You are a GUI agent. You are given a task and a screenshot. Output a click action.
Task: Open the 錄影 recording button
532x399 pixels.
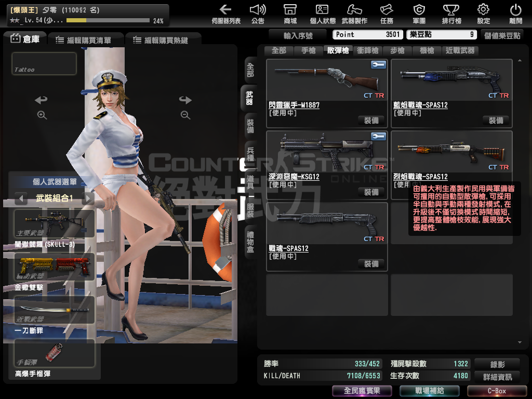click(x=497, y=364)
